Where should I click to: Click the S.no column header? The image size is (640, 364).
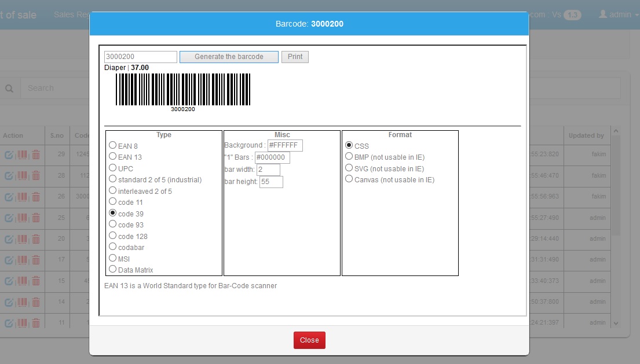click(x=57, y=135)
